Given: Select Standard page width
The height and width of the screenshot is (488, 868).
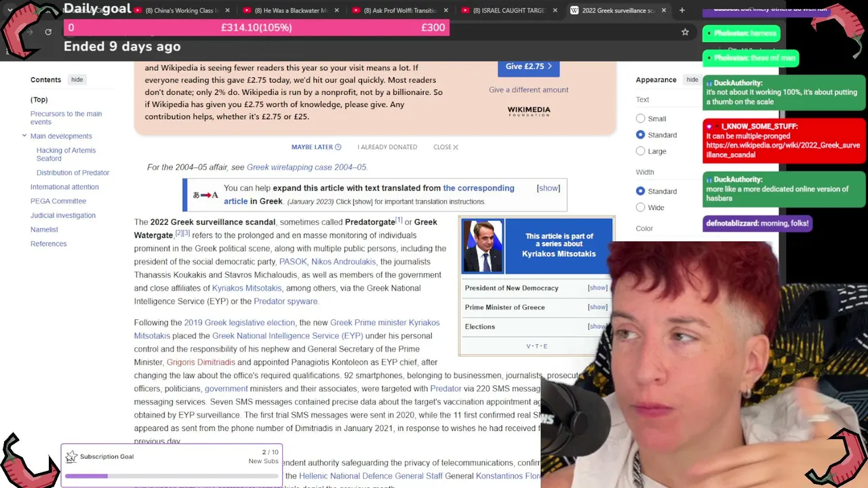Looking at the screenshot, I should tap(640, 191).
